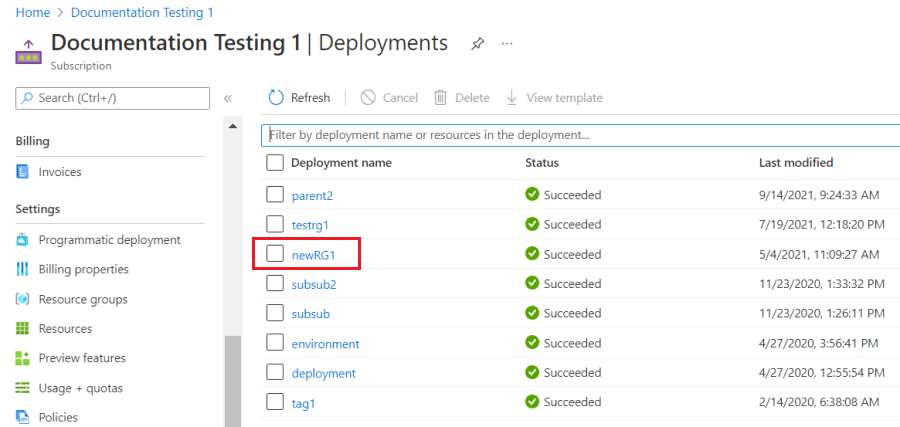Click the green success icon for tag1
Image resolution: width=900 pixels, height=427 pixels.
click(532, 402)
